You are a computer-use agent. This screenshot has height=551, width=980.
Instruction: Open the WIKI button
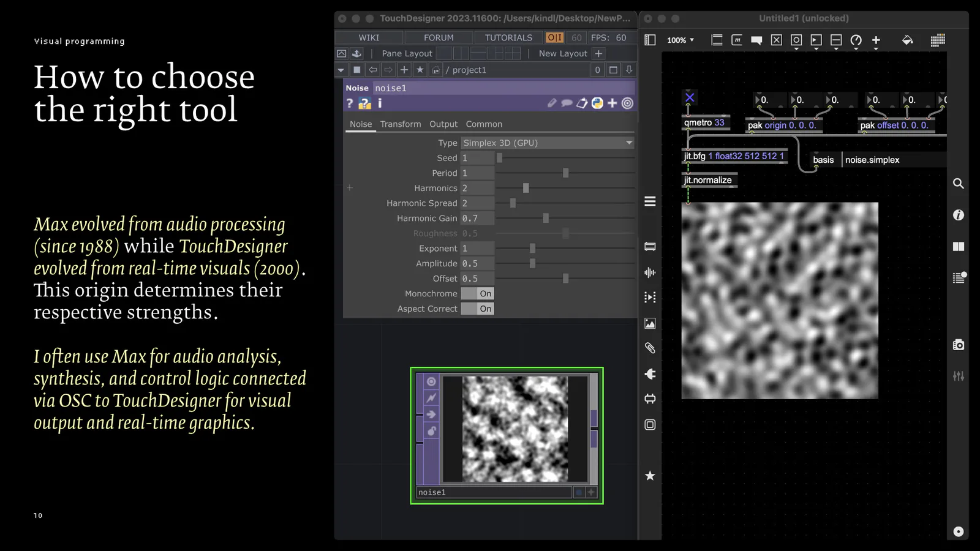click(x=369, y=37)
